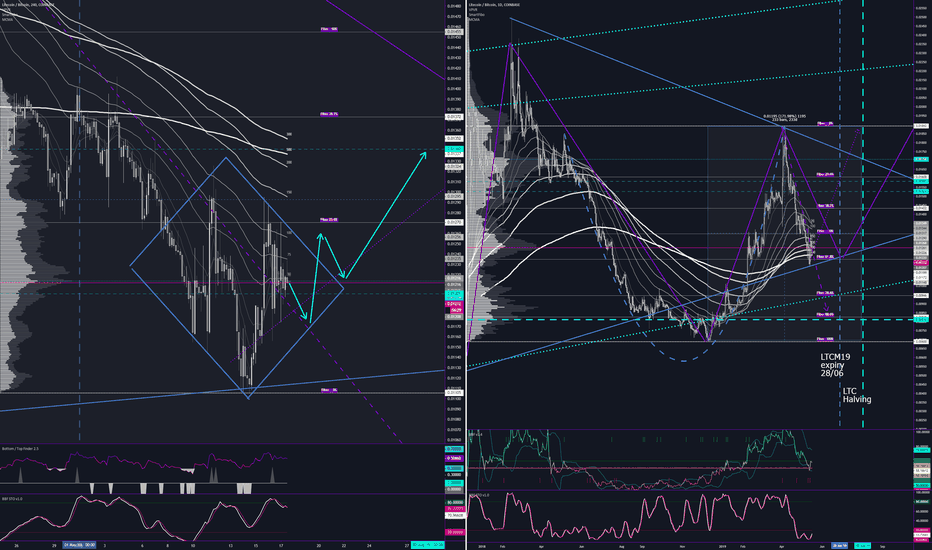The height and width of the screenshot is (550, 932).
Task: Click the MCMA indicator label in the left chart
Action: pyautogui.click(x=7, y=20)
